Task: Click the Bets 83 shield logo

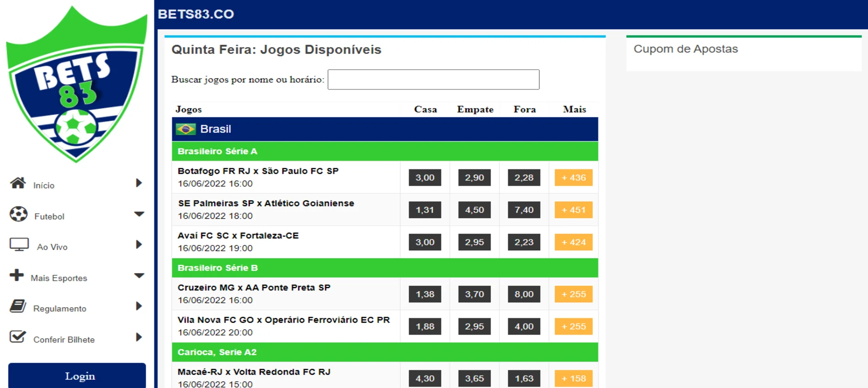Action: (76, 84)
